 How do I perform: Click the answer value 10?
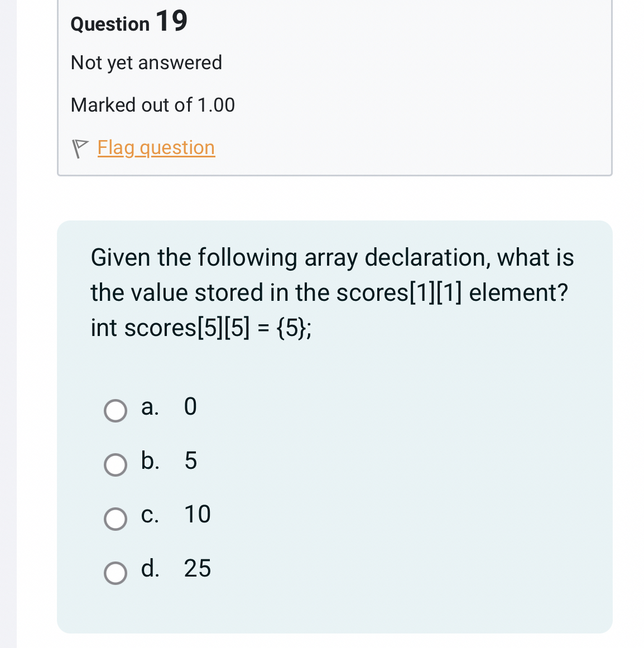(x=197, y=515)
